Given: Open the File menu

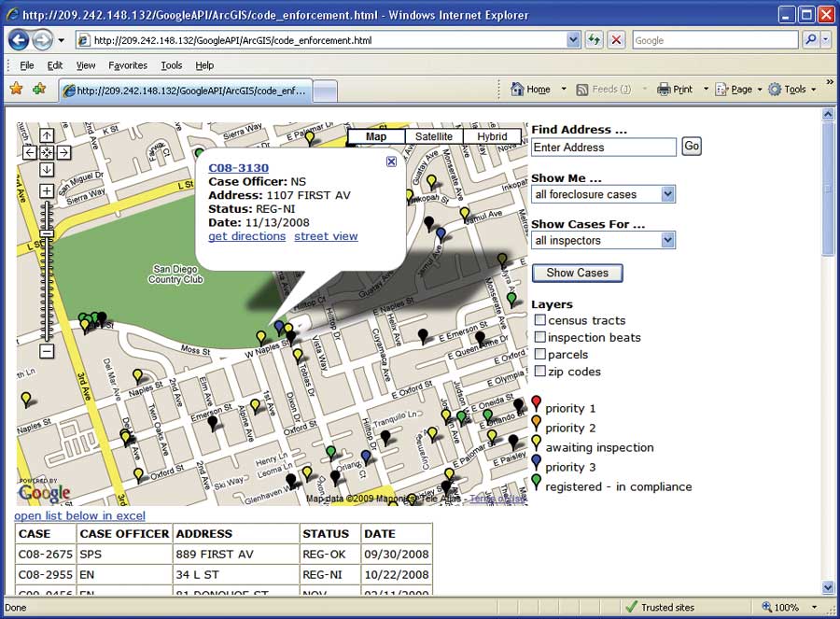Looking at the screenshot, I should [27, 65].
